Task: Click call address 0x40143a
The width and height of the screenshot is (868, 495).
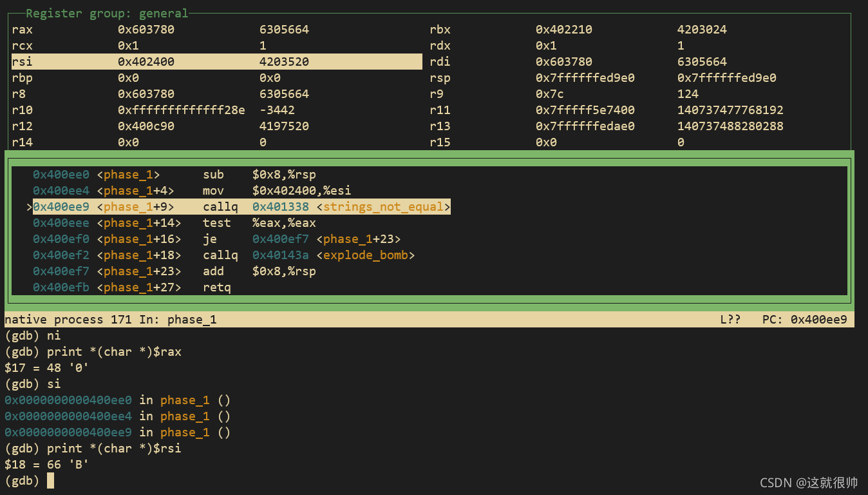Action: coord(281,255)
